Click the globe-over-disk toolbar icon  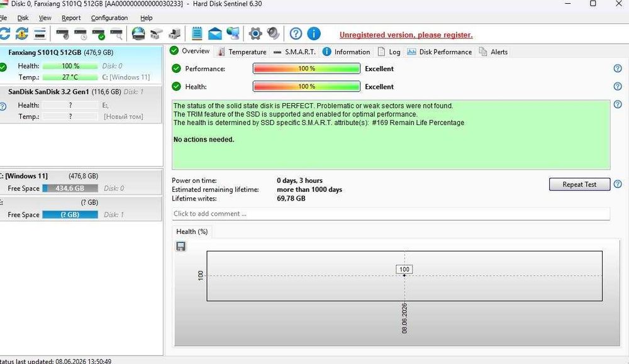click(138, 34)
